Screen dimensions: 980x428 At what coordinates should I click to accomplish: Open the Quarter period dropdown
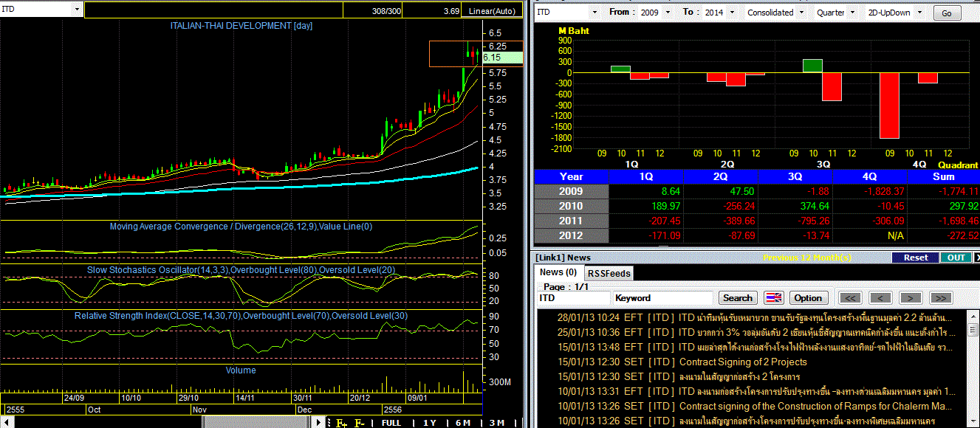[x=851, y=13]
